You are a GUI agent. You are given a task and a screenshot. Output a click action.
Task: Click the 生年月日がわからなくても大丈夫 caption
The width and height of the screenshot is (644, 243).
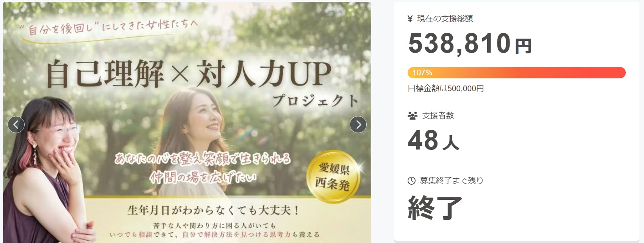(x=214, y=210)
